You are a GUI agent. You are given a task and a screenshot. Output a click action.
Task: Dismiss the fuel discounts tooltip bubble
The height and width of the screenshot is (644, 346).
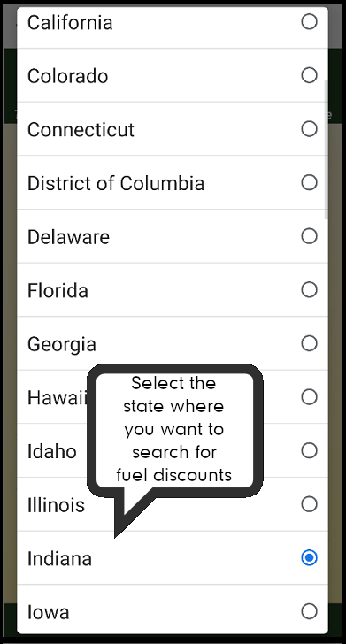[x=174, y=429]
